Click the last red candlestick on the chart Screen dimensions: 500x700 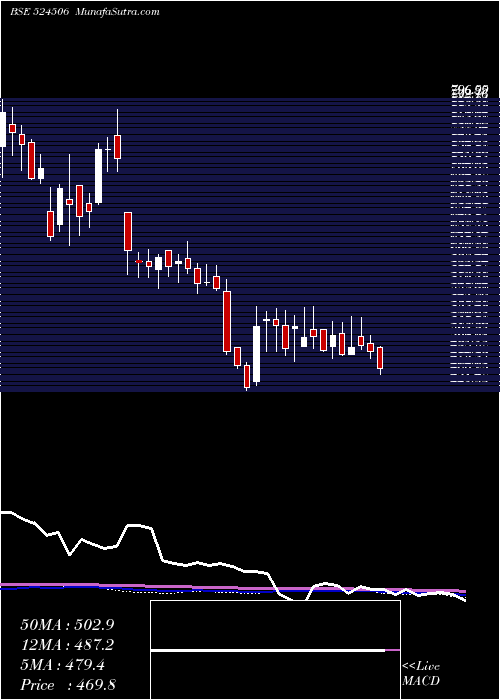[x=380, y=360]
